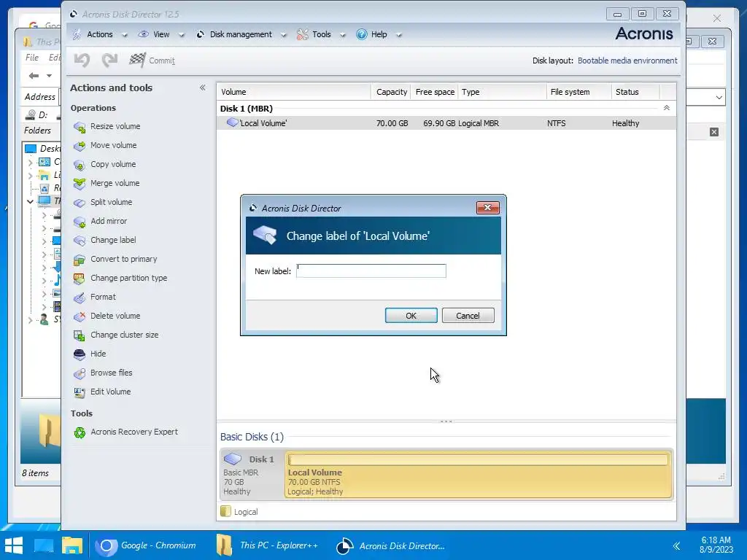Click the Hide volume icon
747x560 pixels.
[x=80, y=354]
